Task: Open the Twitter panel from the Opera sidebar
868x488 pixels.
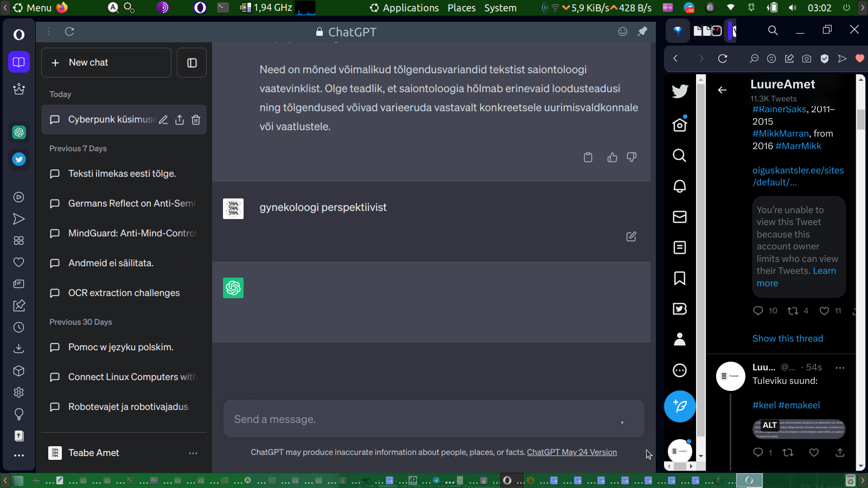Action: (19, 159)
